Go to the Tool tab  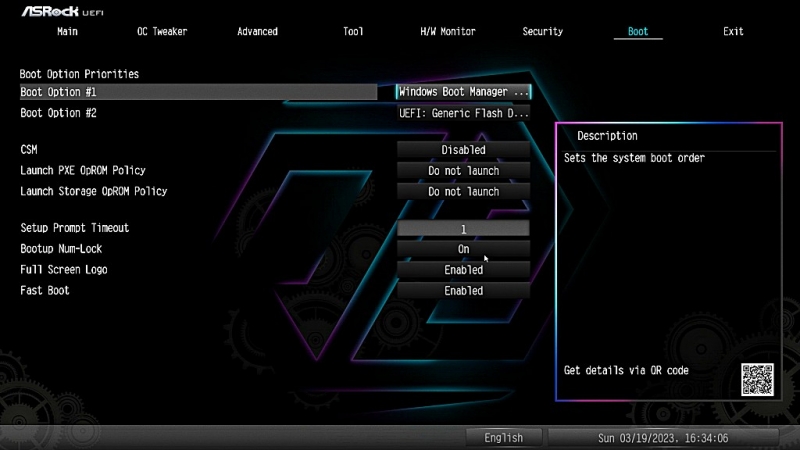353,32
